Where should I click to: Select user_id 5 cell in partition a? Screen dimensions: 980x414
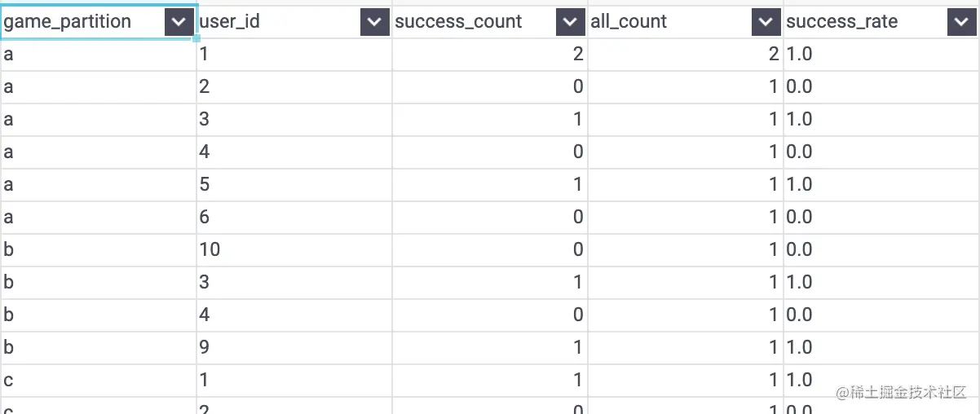pyautogui.click(x=294, y=184)
